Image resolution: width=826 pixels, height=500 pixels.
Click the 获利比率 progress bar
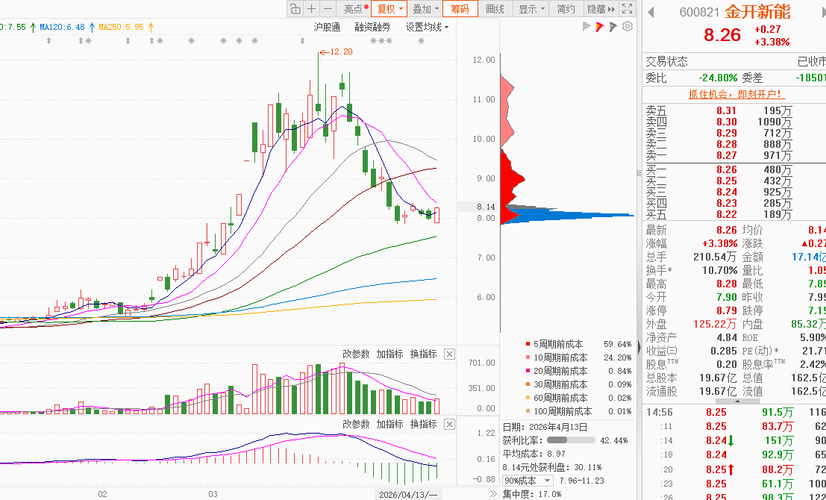pyautogui.click(x=571, y=440)
